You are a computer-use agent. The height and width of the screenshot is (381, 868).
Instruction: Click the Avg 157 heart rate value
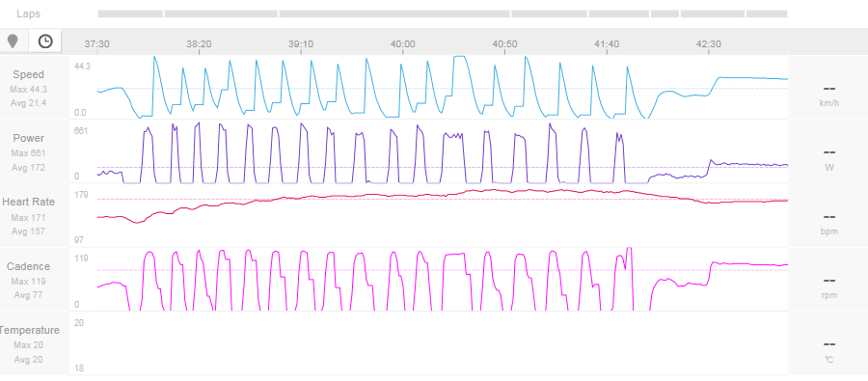click(x=28, y=231)
